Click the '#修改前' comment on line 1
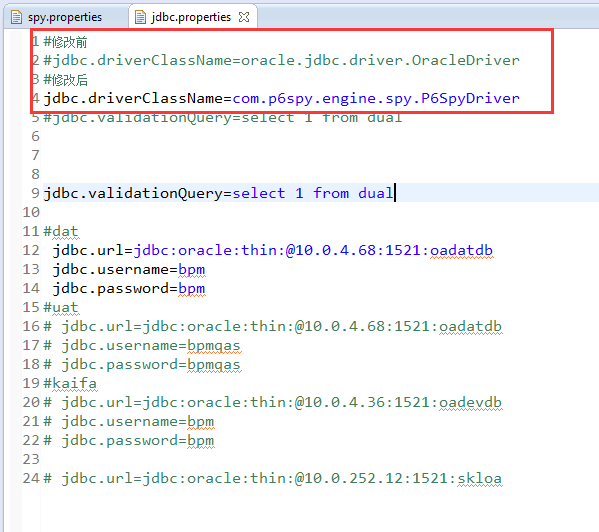This screenshot has height=532, width=599. [65, 42]
